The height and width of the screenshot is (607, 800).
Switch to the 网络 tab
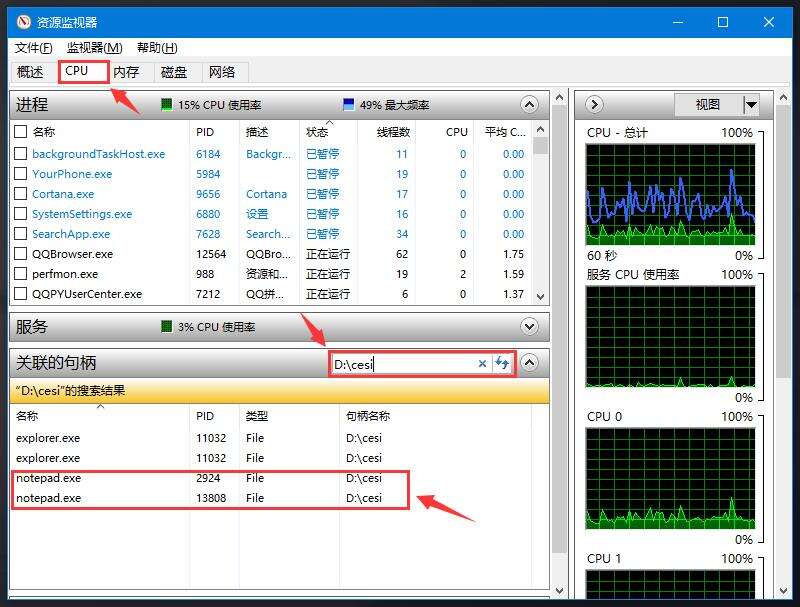222,72
